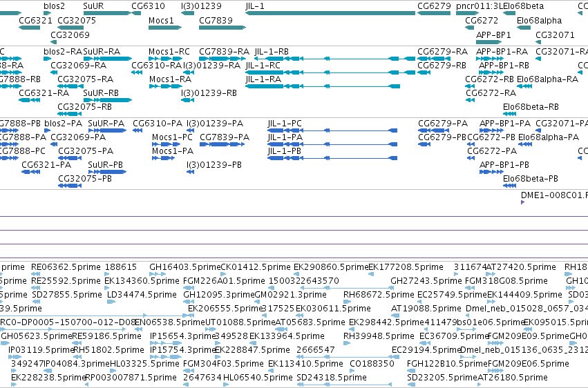The height and width of the screenshot is (388, 588).
Task: Select the Elo68alpha gene
Action: [524, 28]
